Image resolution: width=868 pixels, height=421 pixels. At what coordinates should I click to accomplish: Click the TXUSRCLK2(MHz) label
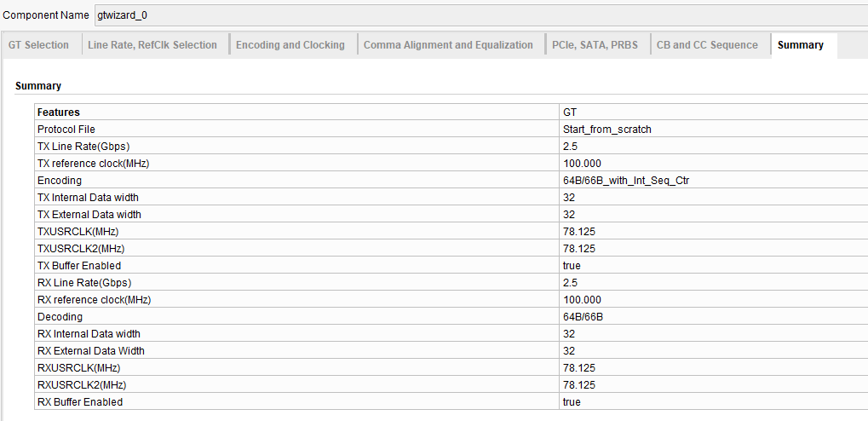pyautogui.click(x=82, y=249)
